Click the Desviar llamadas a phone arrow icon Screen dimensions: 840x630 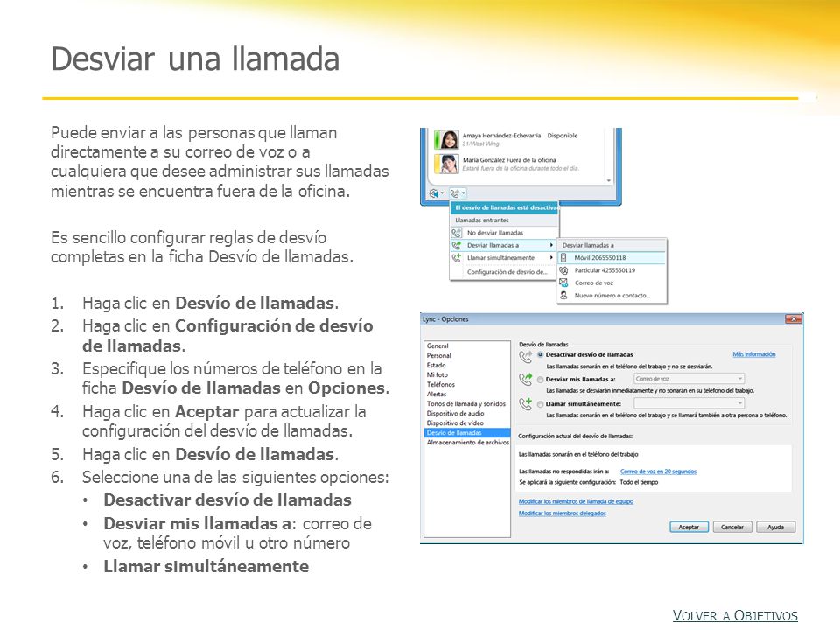tap(457, 245)
